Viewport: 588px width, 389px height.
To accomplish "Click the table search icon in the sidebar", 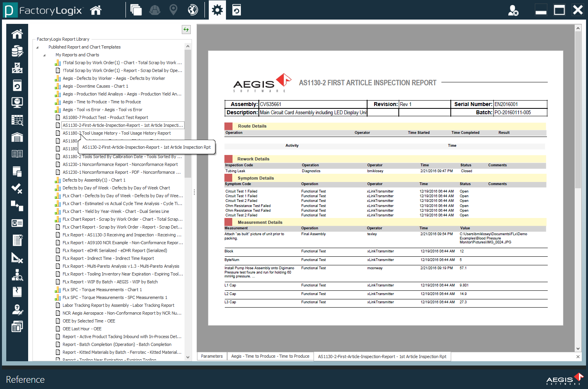I will [17, 120].
